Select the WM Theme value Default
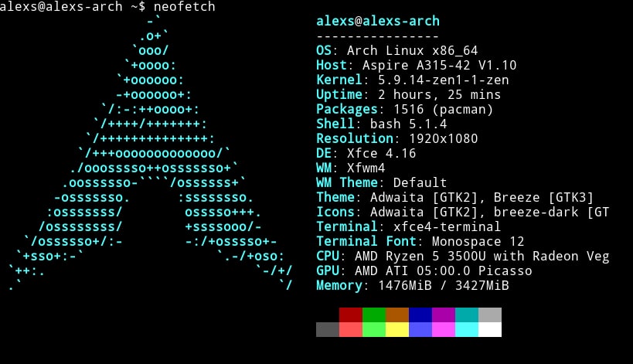Image resolution: width=633 pixels, height=364 pixels. tap(420, 183)
